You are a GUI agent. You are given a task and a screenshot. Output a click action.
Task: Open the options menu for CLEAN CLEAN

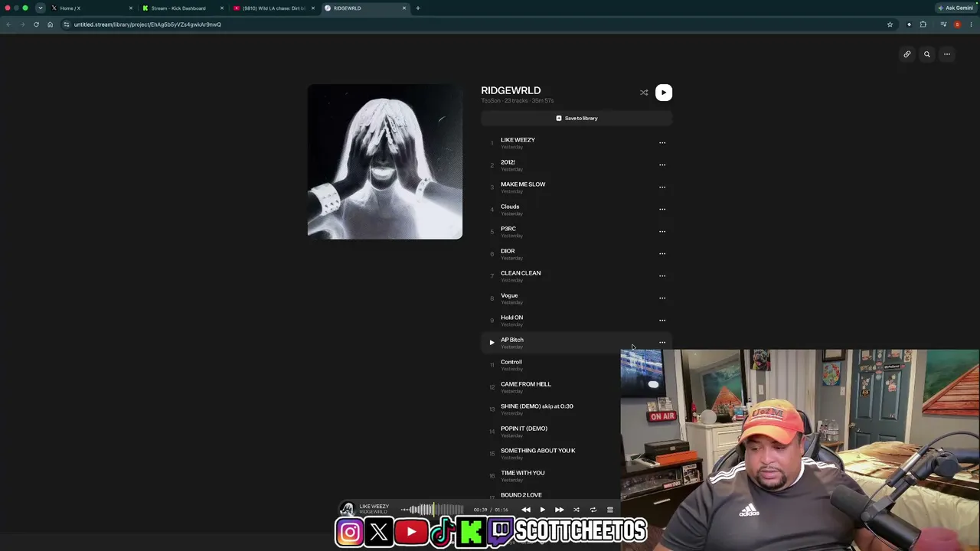662,275
